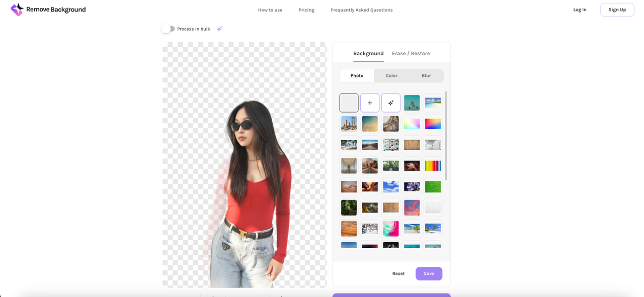Apply the rainbow vertical stripes background
This screenshot has width=644, height=297.
click(x=433, y=165)
